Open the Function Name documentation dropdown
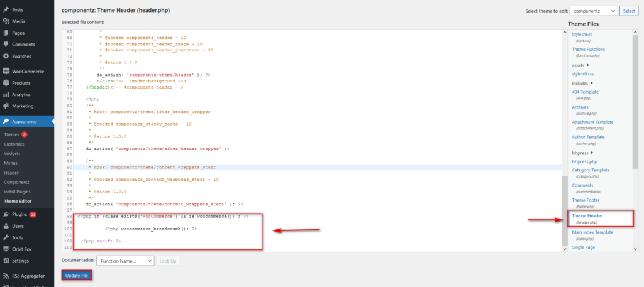644x287 pixels. click(x=125, y=260)
